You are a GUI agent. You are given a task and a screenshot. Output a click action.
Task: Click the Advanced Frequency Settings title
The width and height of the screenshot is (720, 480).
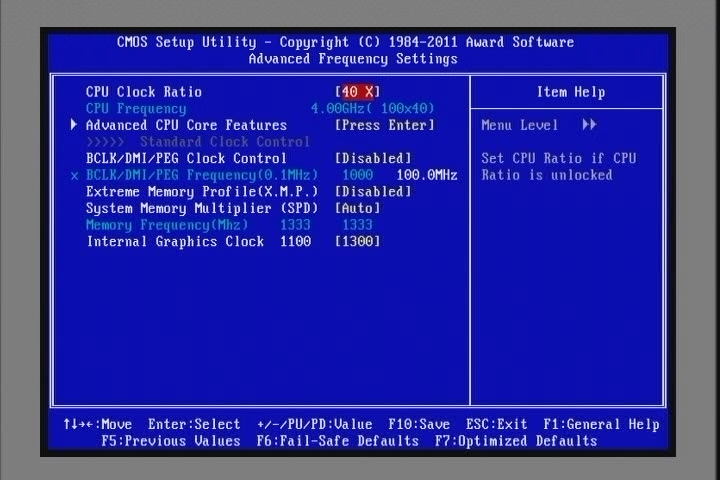(x=353, y=59)
